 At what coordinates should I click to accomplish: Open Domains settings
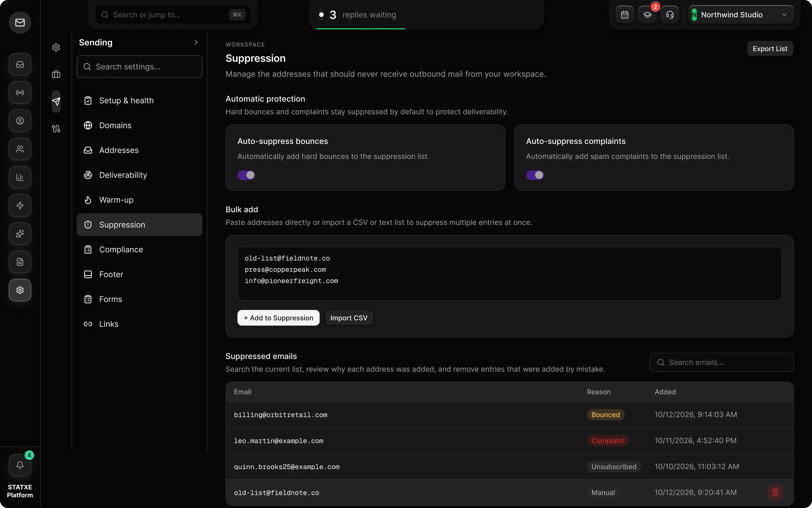click(139, 125)
